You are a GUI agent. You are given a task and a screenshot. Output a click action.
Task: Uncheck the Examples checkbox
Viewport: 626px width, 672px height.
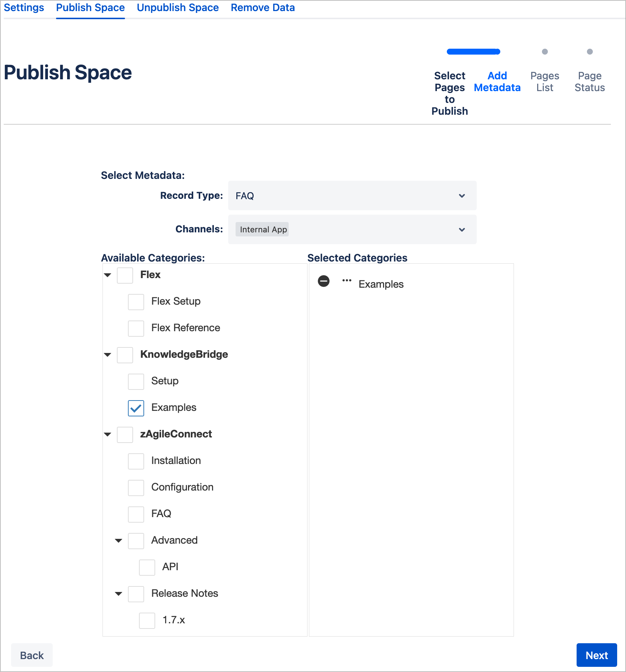coord(136,408)
